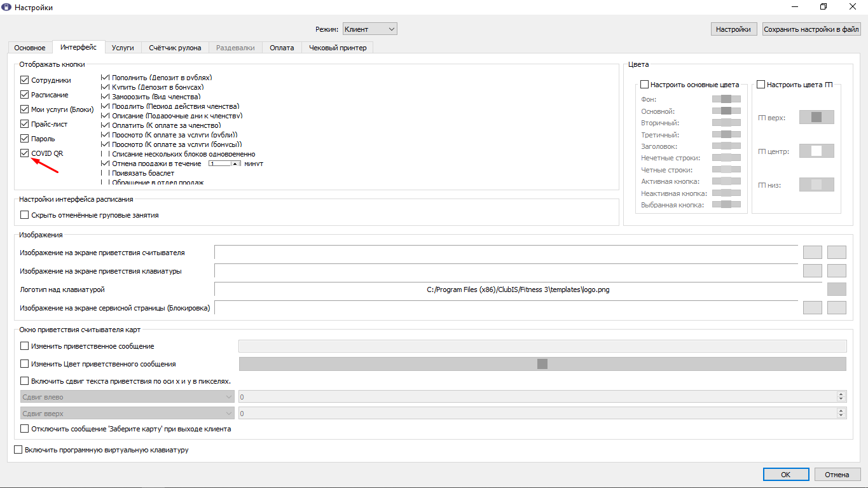Select the Интерфейс tab
This screenshot has height=488, width=868.
click(x=78, y=47)
